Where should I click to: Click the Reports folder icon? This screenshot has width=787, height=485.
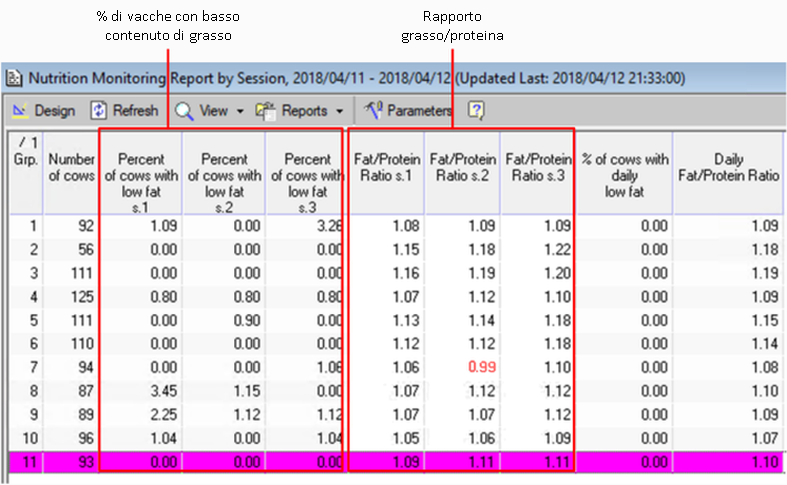click(x=265, y=110)
